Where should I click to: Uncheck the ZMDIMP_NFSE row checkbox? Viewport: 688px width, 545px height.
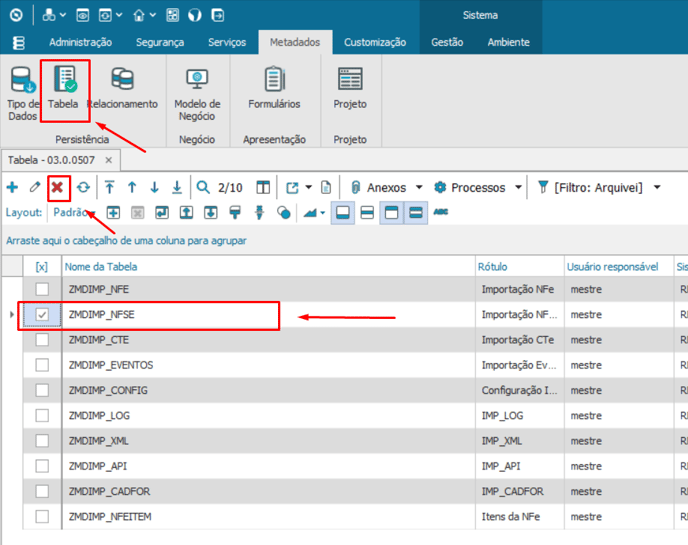[42, 315]
